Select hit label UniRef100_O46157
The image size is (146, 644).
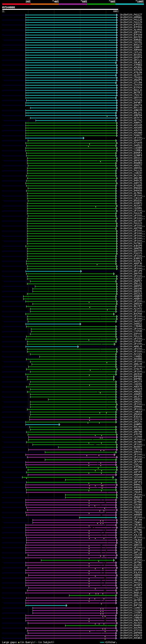(x=131, y=321)
